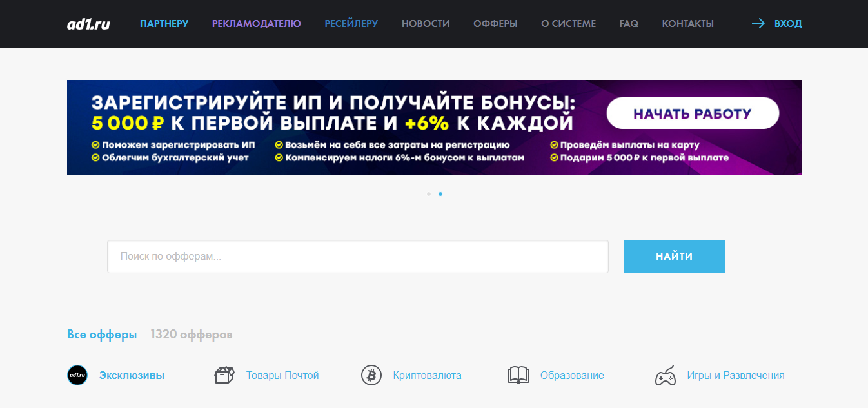Screen dimensions: 868x408
Task: Click the НАЙТИ search button
Action: click(x=675, y=257)
